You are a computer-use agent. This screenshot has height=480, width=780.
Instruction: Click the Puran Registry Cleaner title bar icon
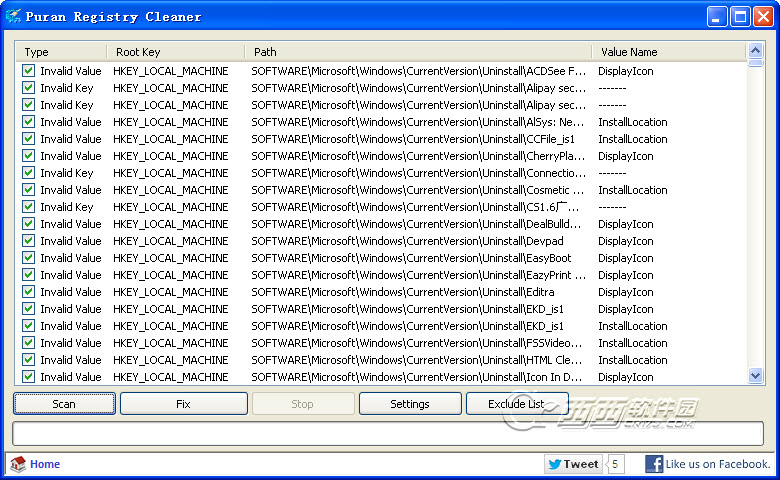point(13,16)
